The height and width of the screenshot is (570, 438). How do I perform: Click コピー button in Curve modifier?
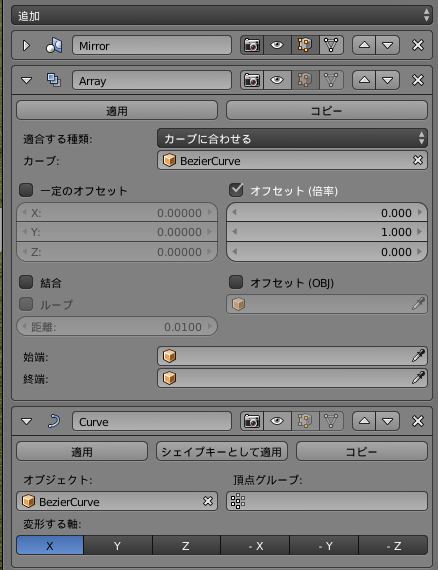pyautogui.click(x=362, y=451)
